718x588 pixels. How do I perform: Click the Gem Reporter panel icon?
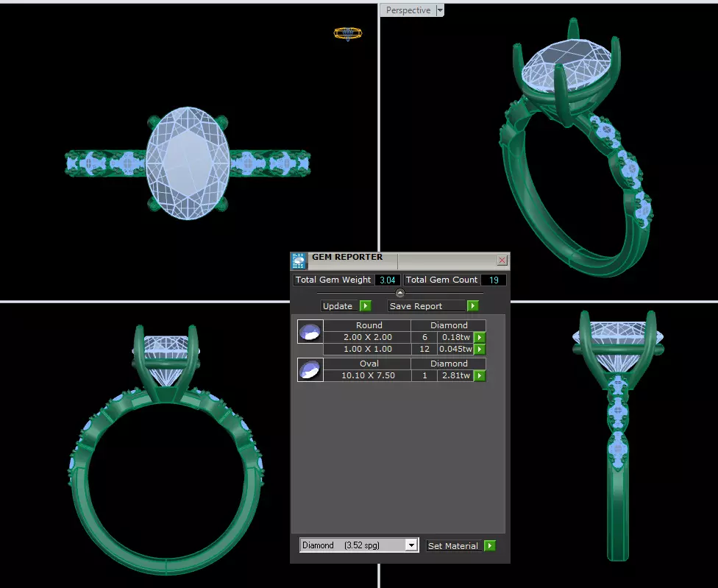pos(299,261)
